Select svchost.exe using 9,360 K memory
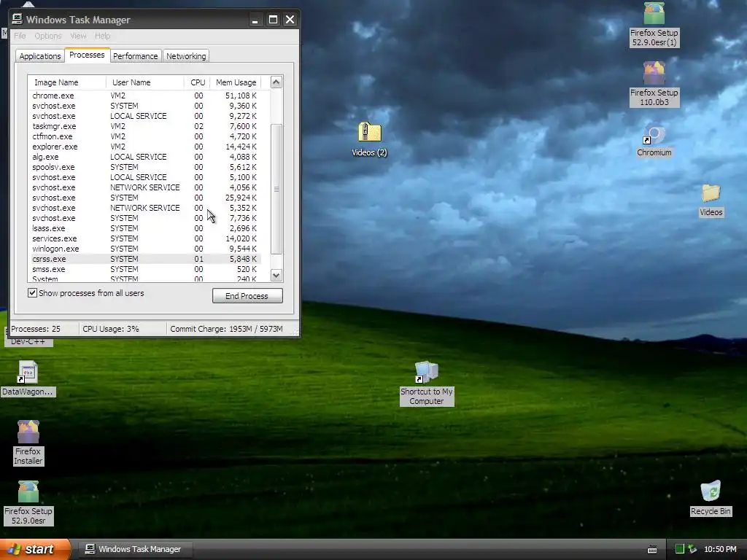The height and width of the screenshot is (560, 747). [145, 106]
